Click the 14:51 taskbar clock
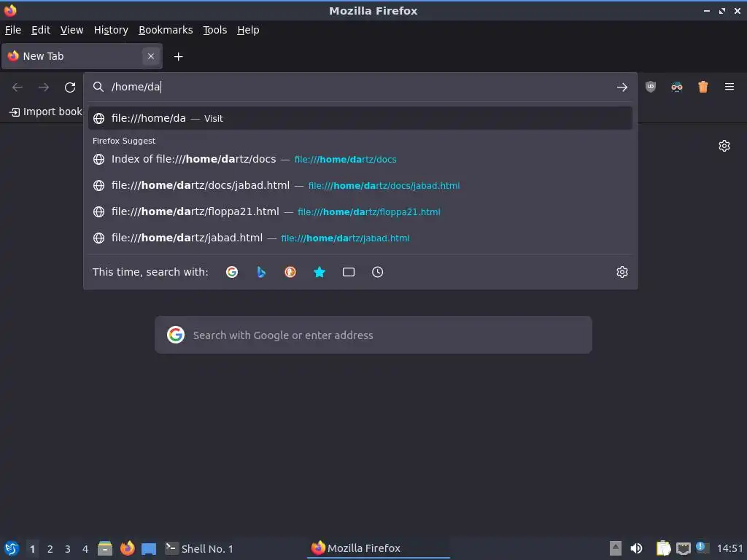This screenshot has width=747, height=560. click(x=729, y=548)
